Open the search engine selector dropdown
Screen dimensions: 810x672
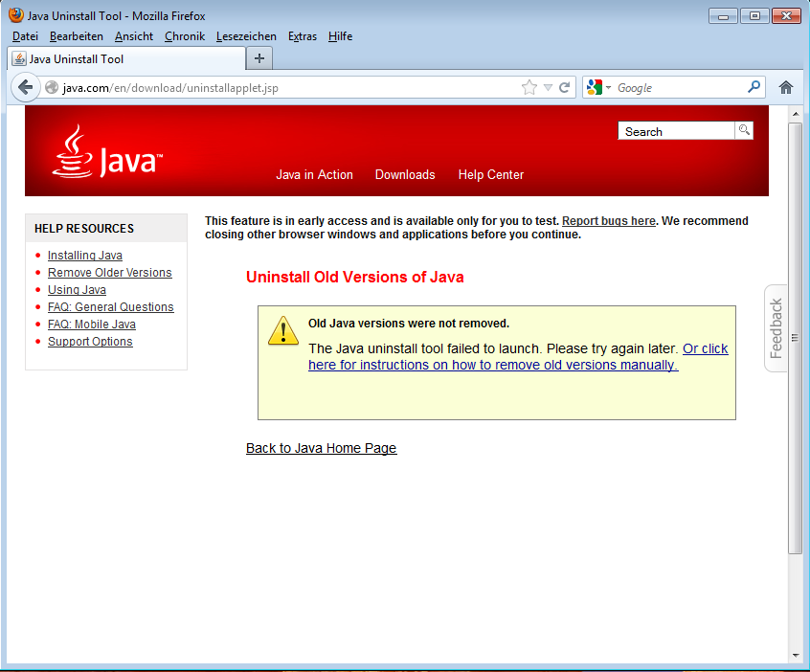598,87
